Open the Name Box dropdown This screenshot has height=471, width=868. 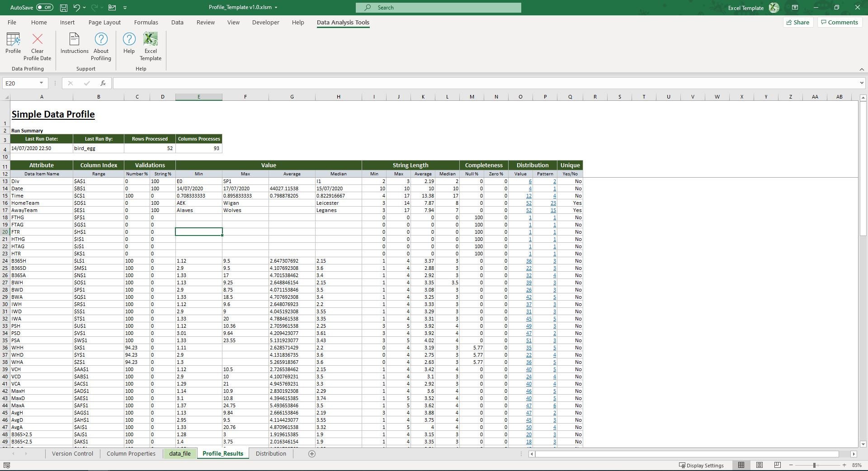41,83
